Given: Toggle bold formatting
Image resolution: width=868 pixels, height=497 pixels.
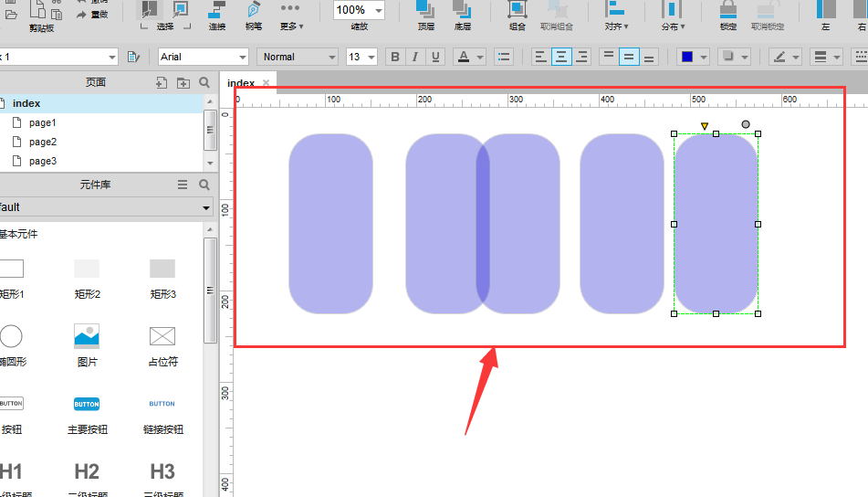Looking at the screenshot, I should click(x=394, y=57).
